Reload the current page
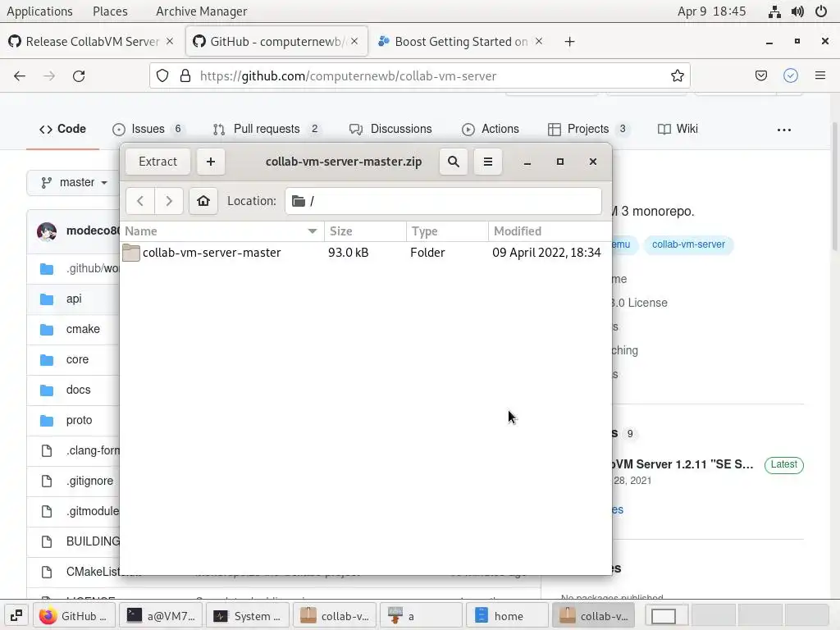 pyautogui.click(x=79, y=76)
